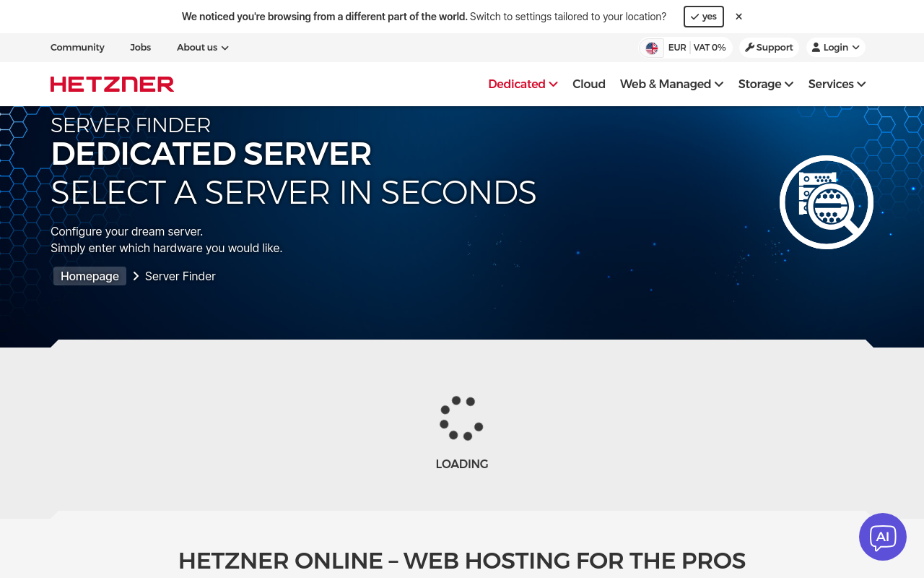
Task: Expand the Dedicated menu
Action: (523, 84)
